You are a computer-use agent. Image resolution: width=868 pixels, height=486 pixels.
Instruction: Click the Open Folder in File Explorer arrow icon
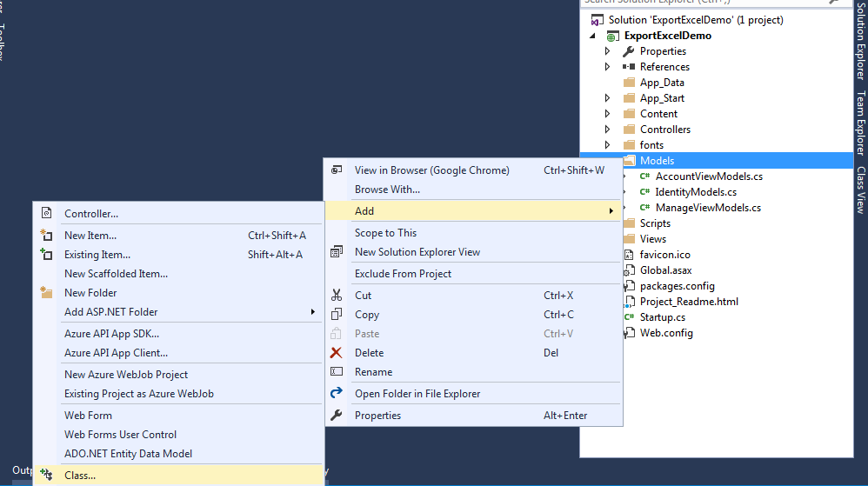337,393
